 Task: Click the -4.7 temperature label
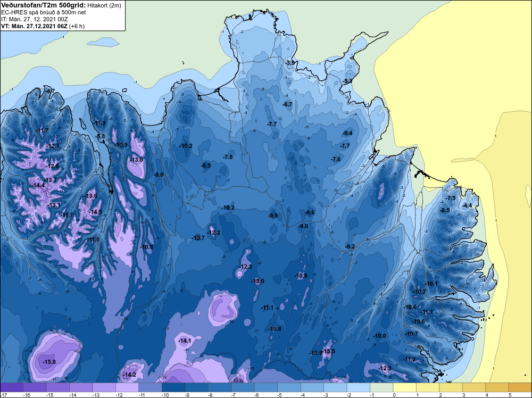pyautogui.click(x=50, y=91)
